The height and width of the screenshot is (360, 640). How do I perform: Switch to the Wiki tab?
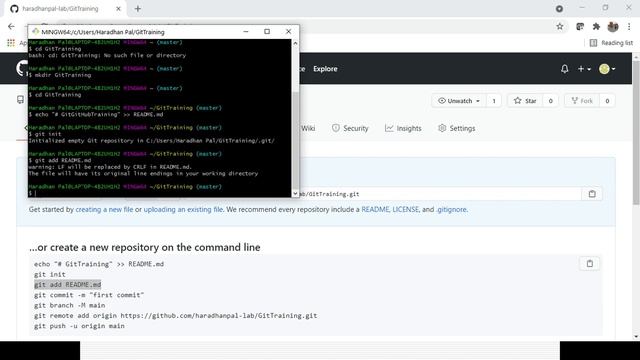[308, 129]
